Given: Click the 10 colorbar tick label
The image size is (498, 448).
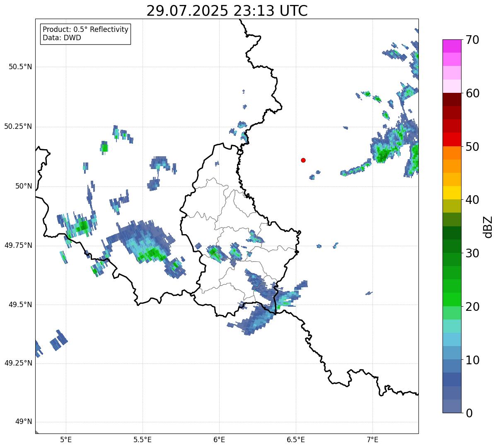Looking at the screenshot, I should click(472, 360).
